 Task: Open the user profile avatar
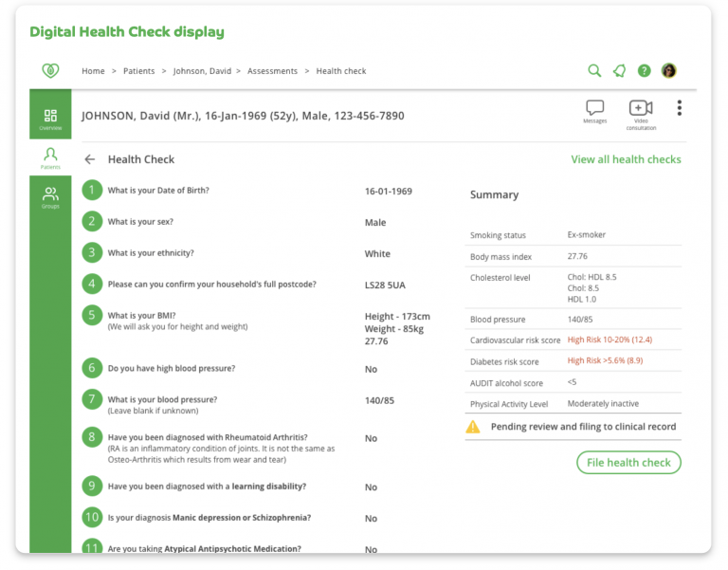[669, 71]
